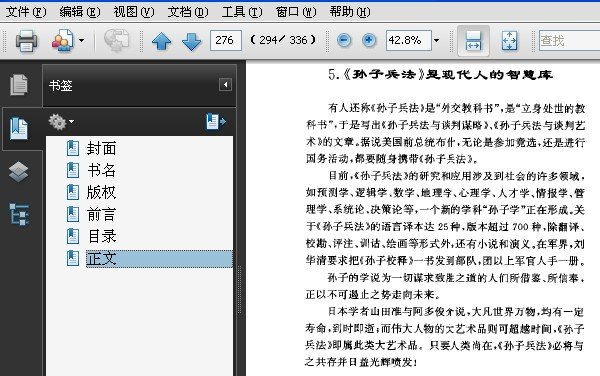600x376 pixels.
Task: Click the page count text (294/336)
Action: (x=283, y=40)
